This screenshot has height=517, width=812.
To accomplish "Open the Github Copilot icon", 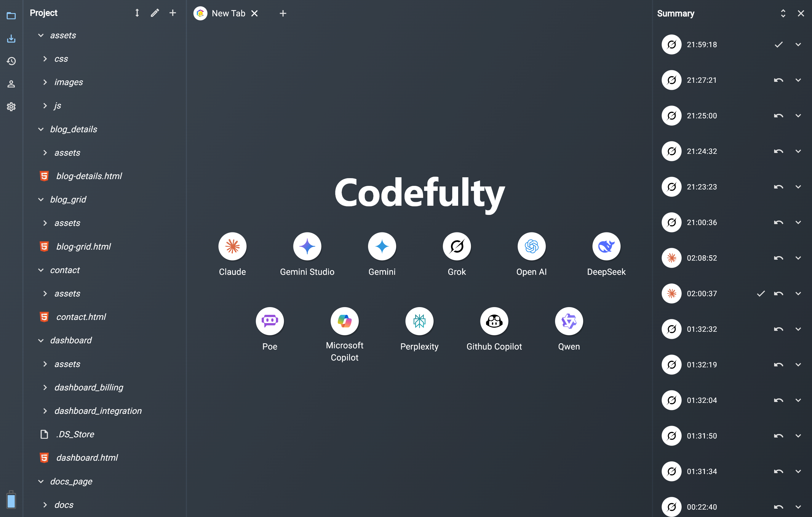I will coord(494,321).
